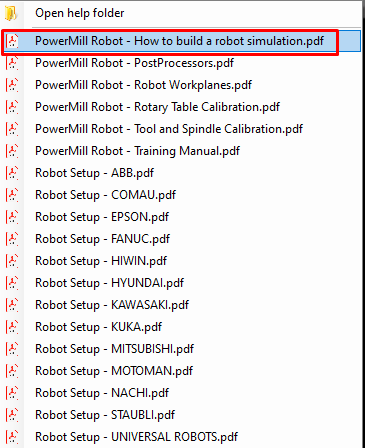Click PDF icon for Robot Setup KUKA

[x=12, y=327]
